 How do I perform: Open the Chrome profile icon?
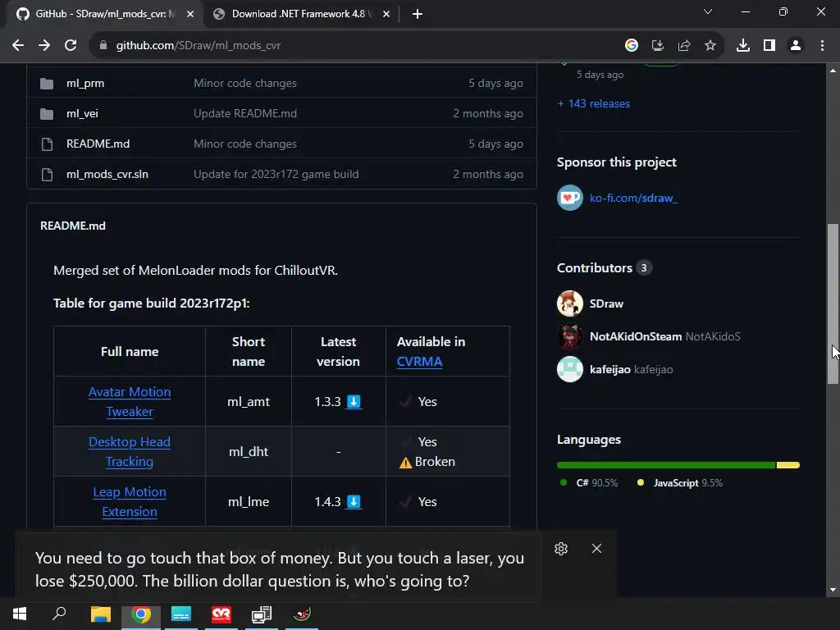click(x=796, y=46)
